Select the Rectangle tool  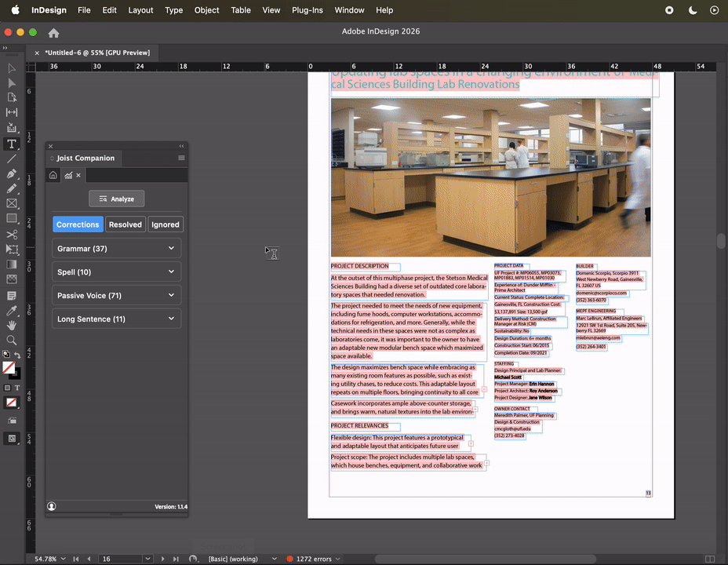[x=12, y=218]
